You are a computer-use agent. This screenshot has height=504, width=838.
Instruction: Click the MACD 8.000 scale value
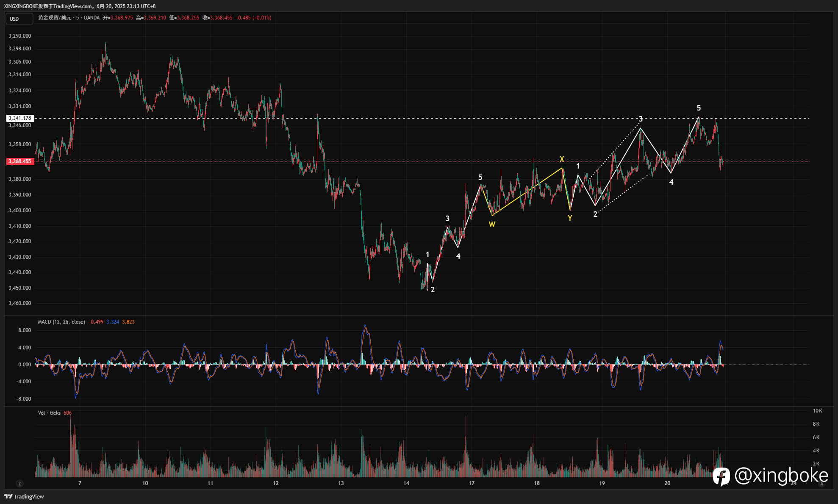click(25, 330)
